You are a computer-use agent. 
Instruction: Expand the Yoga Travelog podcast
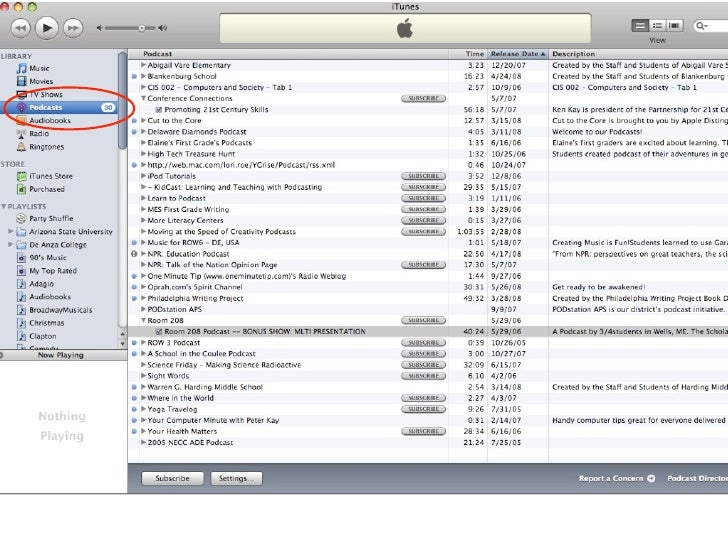[x=143, y=409]
